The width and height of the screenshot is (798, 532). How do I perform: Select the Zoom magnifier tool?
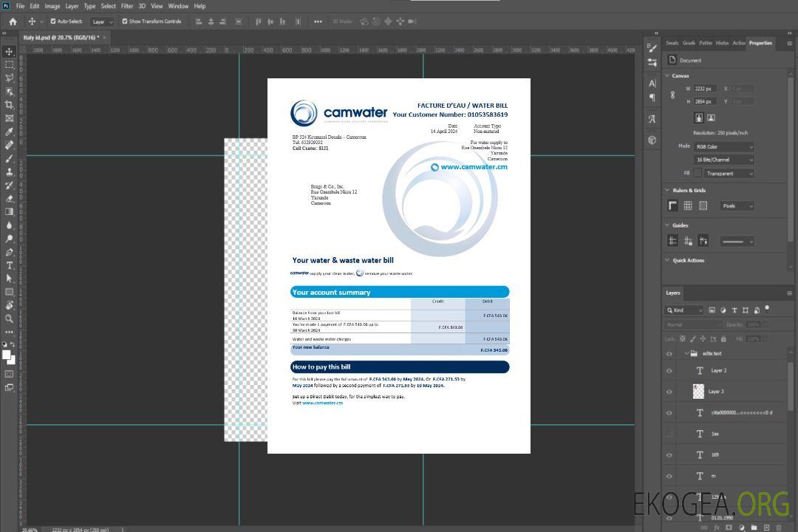[9, 318]
